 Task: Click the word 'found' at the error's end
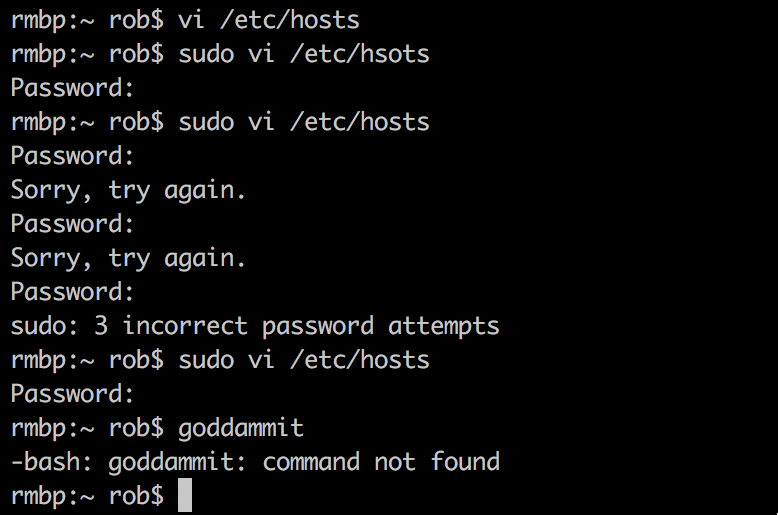(465, 462)
